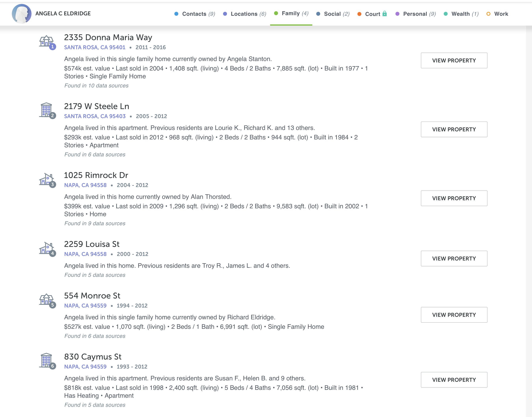View property for 2335 Donna Maria Way
532x417 pixels.
coord(454,61)
